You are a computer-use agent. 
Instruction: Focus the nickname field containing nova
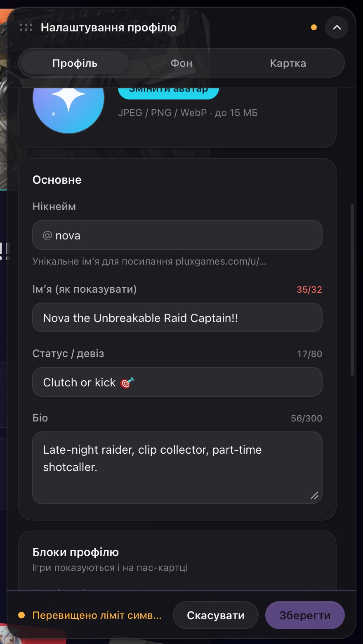[177, 235]
